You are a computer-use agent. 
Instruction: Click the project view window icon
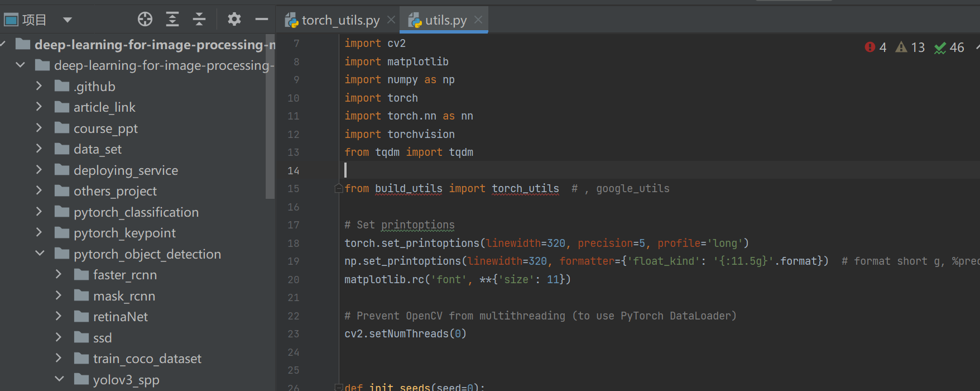pos(11,20)
